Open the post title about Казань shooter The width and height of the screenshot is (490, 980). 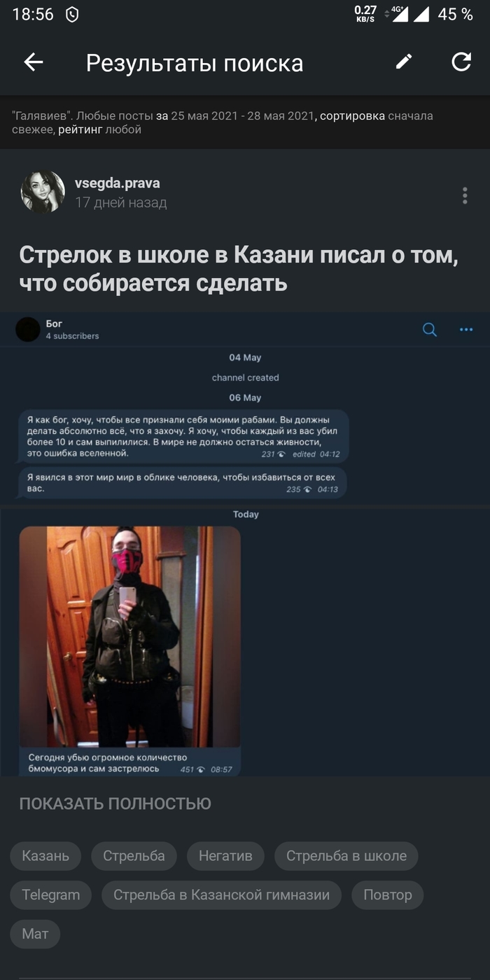point(239,269)
